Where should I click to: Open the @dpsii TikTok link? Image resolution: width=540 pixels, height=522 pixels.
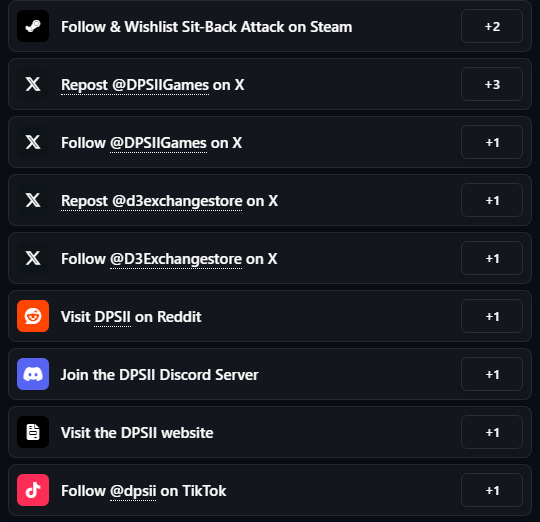coord(133,491)
